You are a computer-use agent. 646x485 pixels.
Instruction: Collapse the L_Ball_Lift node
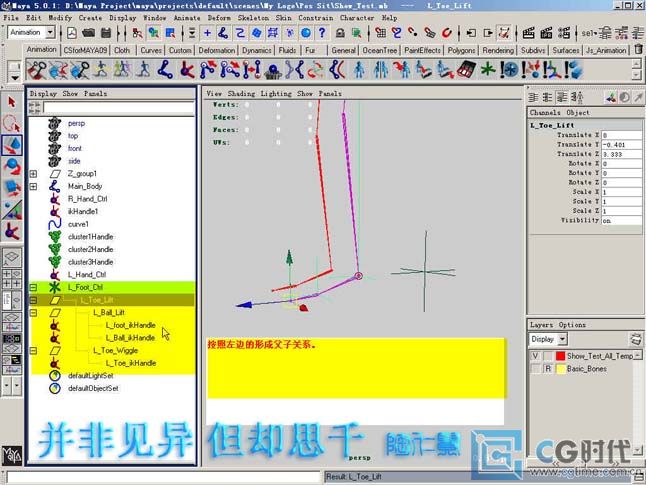pyautogui.click(x=33, y=313)
